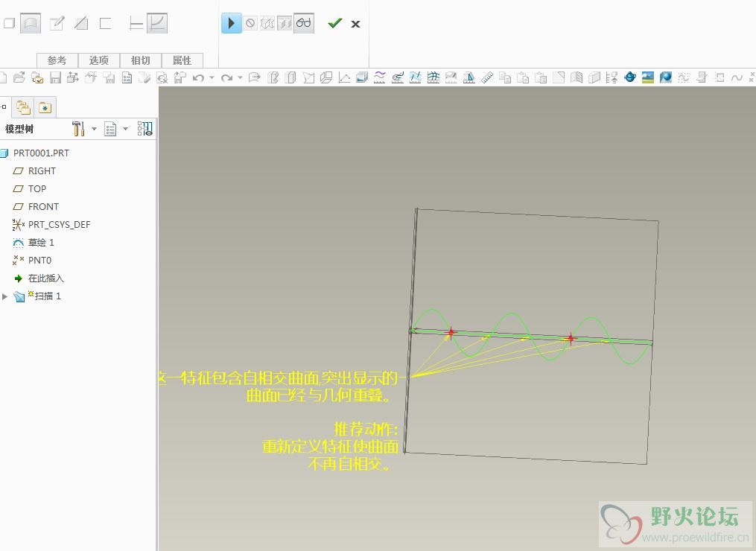The image size is (756, 551).
Task: Click the paste icon in toolbar
Action: pos(523,77)
